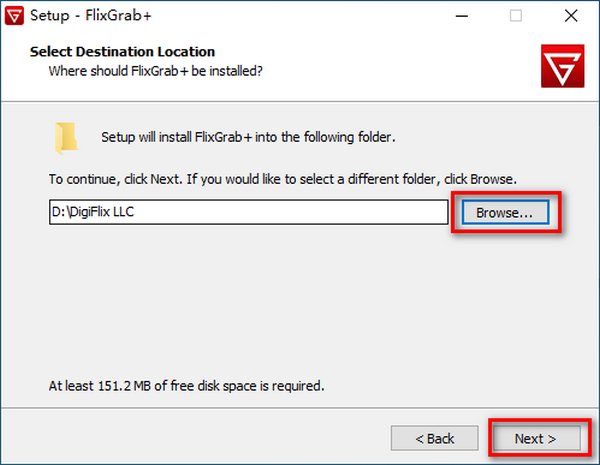This screenshot has width=600, height=465.
Task: Click the FlixGrab+ icon in the title bar
Action: point(13,15)
